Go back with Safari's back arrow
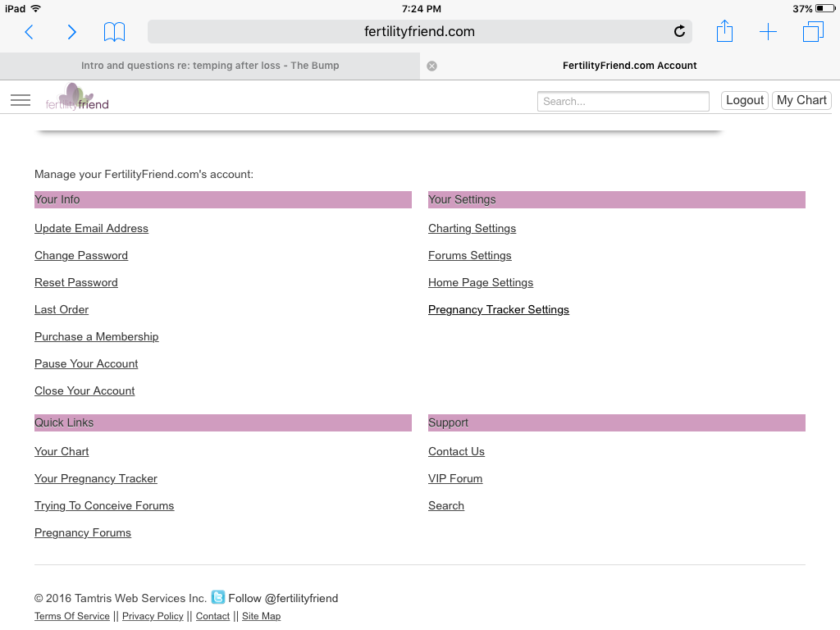 tap(30, 32)
